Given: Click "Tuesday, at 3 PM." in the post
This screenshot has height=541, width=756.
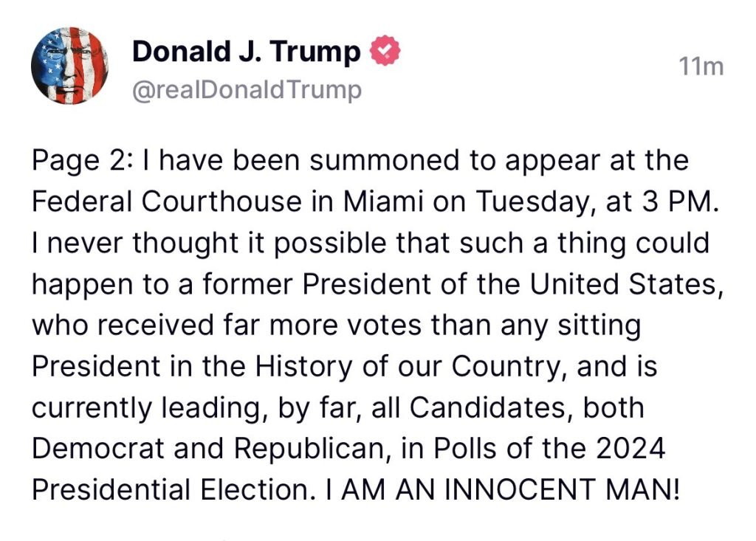Looking at the screenshot, I should (x=597, y=202).
